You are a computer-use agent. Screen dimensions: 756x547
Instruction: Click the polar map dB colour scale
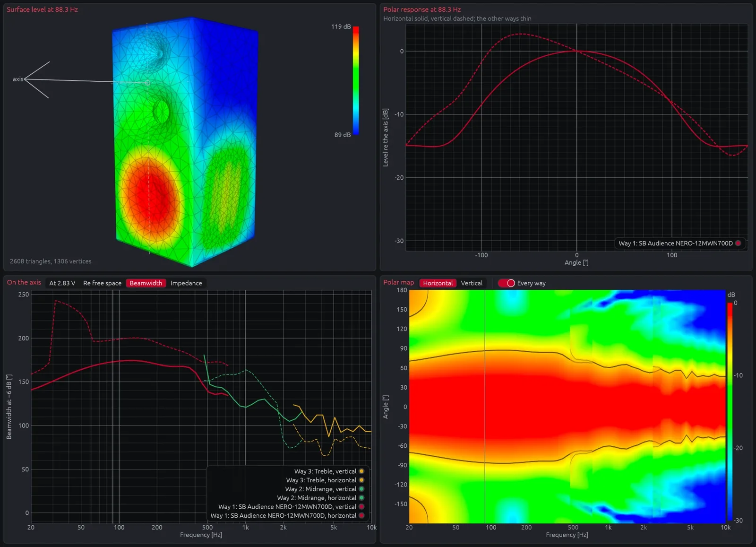click(730, 411)
